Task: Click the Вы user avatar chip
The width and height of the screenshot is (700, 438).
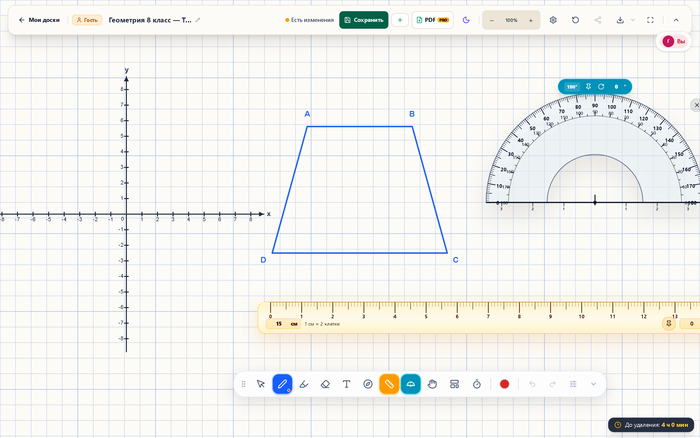Action: pyautogui.click(x=674, y=42)
